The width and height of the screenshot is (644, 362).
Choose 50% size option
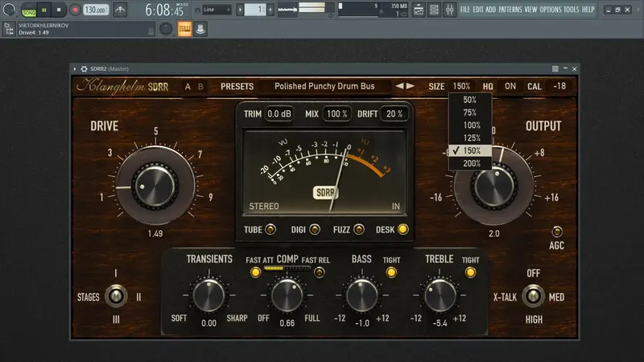(x=470, y=100)
